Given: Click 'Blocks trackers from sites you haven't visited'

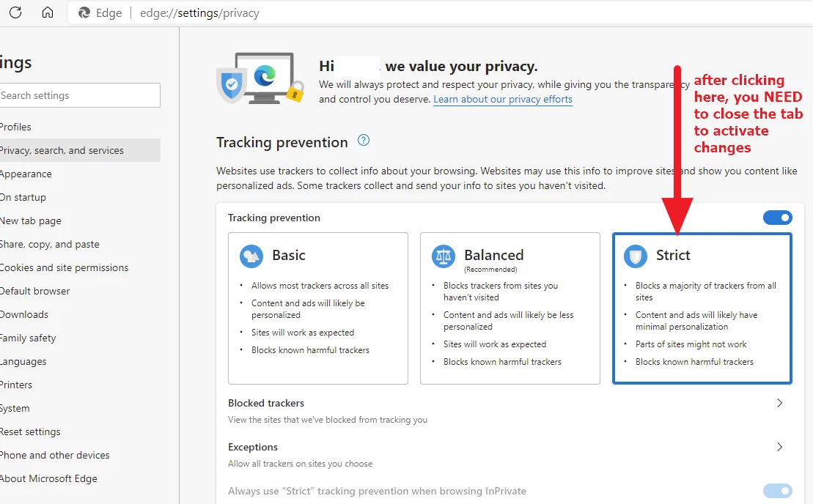Looking at the screenshot, I should click(x=501, y=292).
